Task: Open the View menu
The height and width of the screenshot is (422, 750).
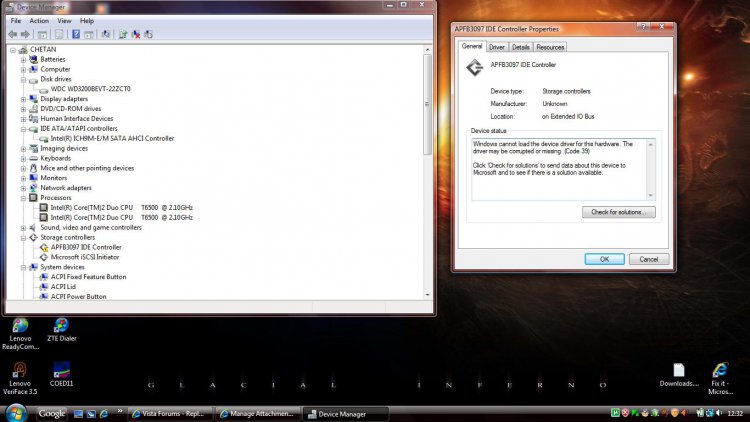Action: click(64, 21)
